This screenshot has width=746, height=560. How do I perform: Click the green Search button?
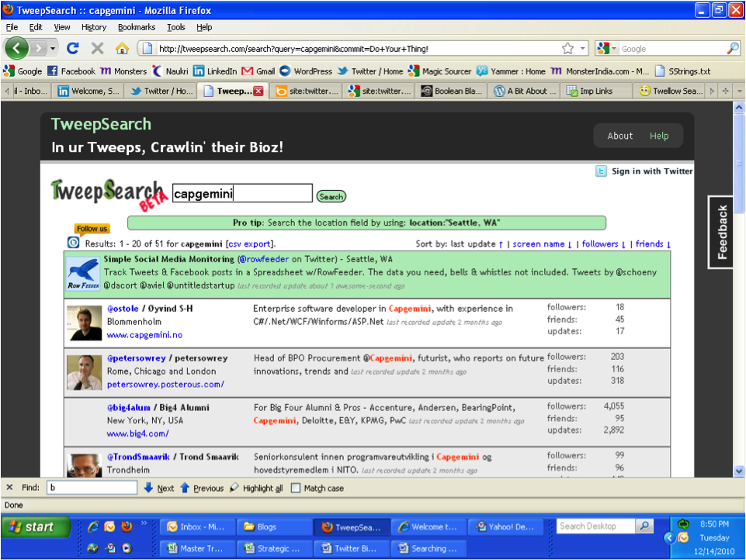click(331, 196)
